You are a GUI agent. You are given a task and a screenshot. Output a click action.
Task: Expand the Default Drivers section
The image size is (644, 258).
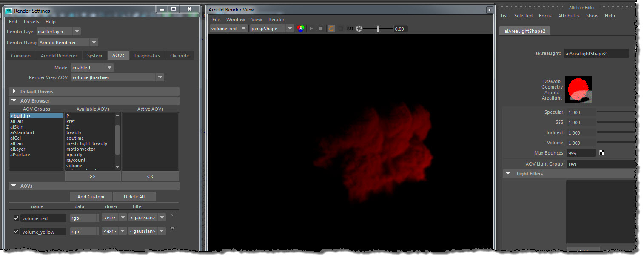click(x=14, y=92)
